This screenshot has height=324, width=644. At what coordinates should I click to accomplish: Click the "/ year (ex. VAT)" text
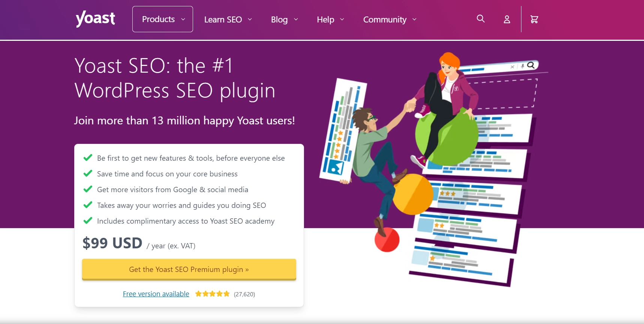coord(171,246)
